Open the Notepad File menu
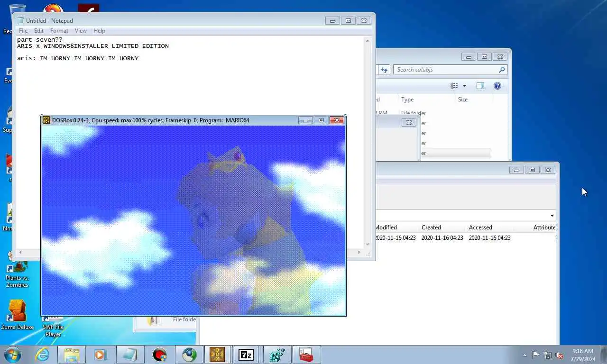Viewport: 607px width, 364px height. pos(23,31)
